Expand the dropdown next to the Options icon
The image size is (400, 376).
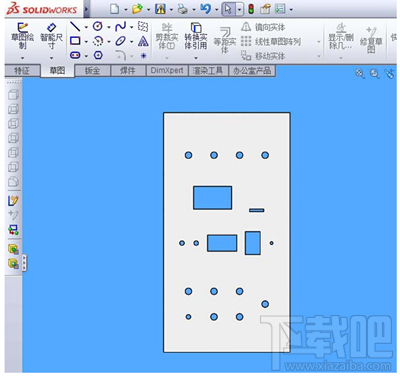point(291,10)
